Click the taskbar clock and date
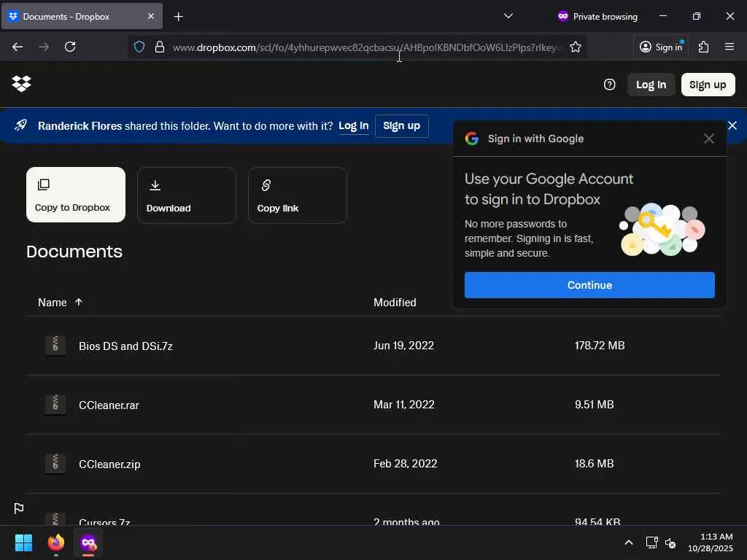The image size is (747, 560). pyautogui.click(x=710, y=542)
